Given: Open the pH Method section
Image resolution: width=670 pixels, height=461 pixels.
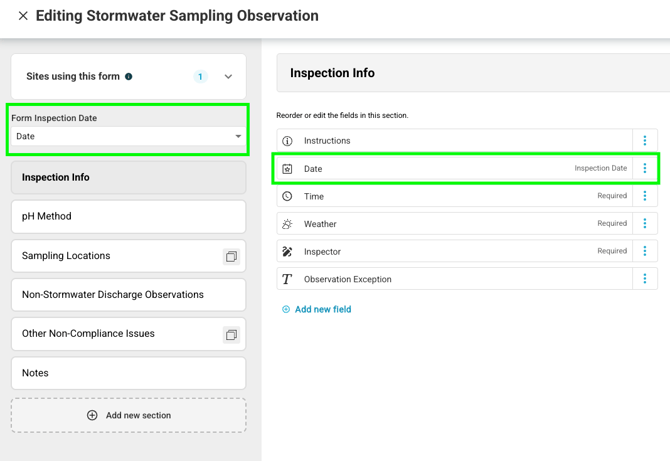Looking at the screenshot, I should (128, 216).
